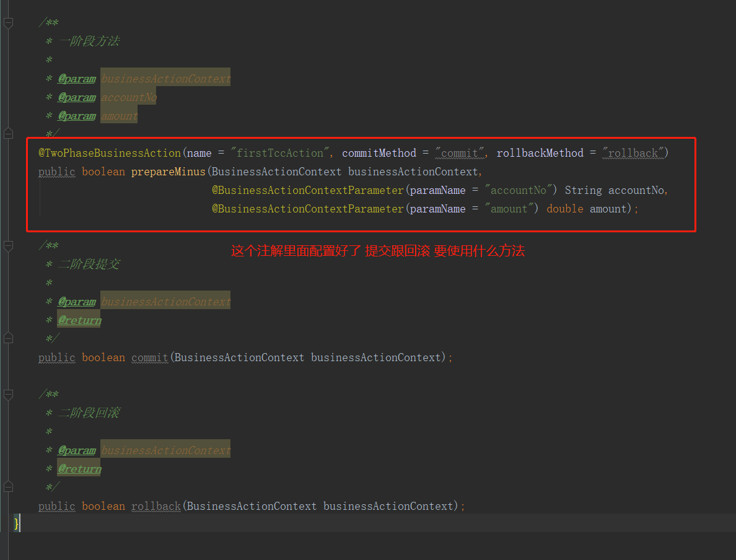Click the amount Javadoc param name
Screen dimensions: 736x560
(119, 116)
